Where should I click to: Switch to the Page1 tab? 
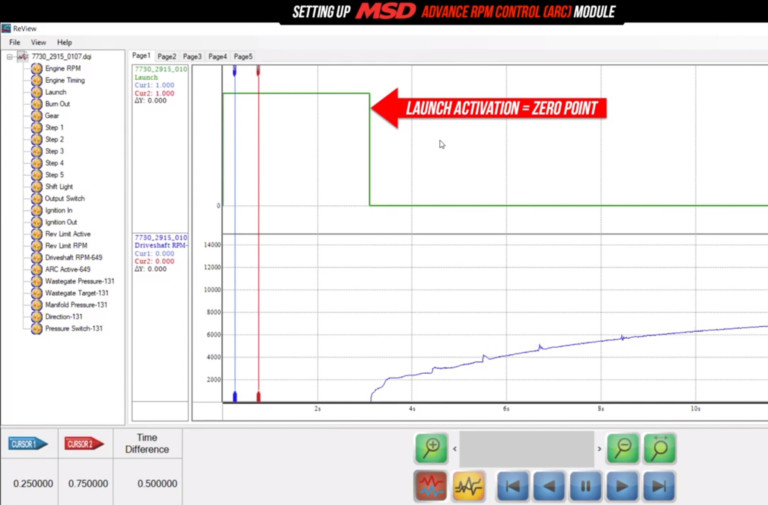141,56
